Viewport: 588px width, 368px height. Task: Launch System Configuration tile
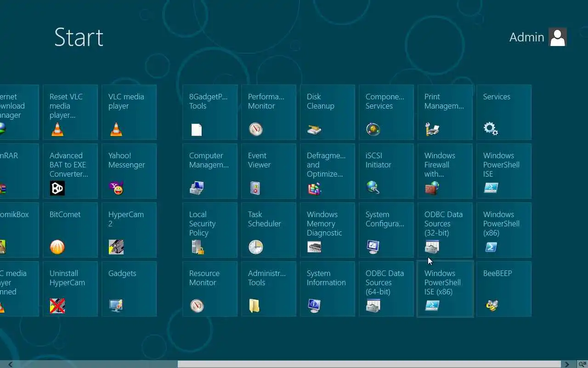(x=386, y=230)
